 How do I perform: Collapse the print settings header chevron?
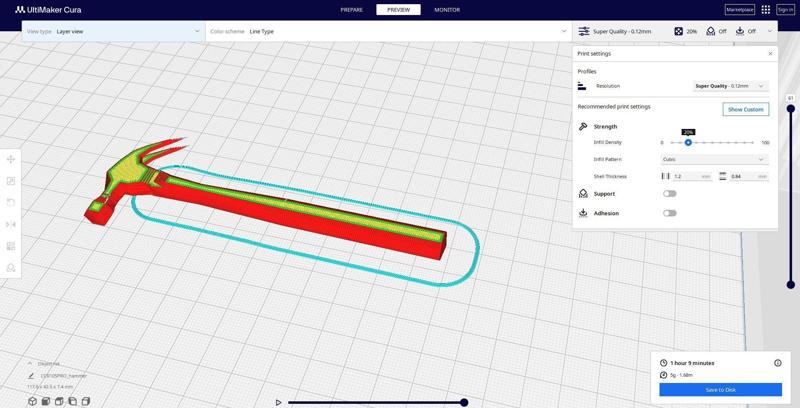coord(769,32)
